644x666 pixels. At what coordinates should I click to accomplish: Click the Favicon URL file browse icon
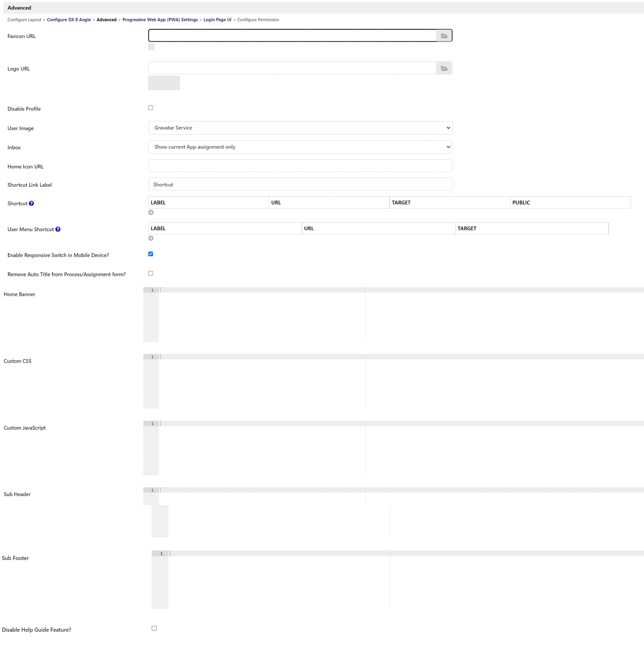click(444, 36)
